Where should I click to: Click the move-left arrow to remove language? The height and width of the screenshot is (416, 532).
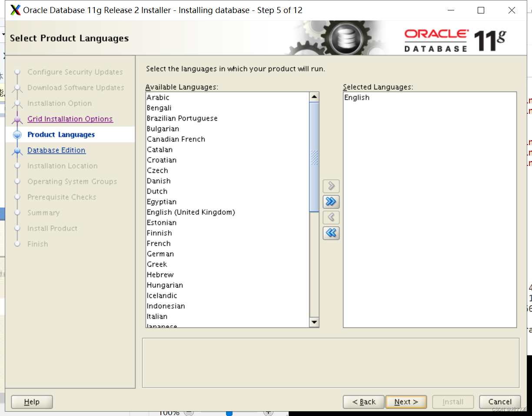(x=331, y=217)
